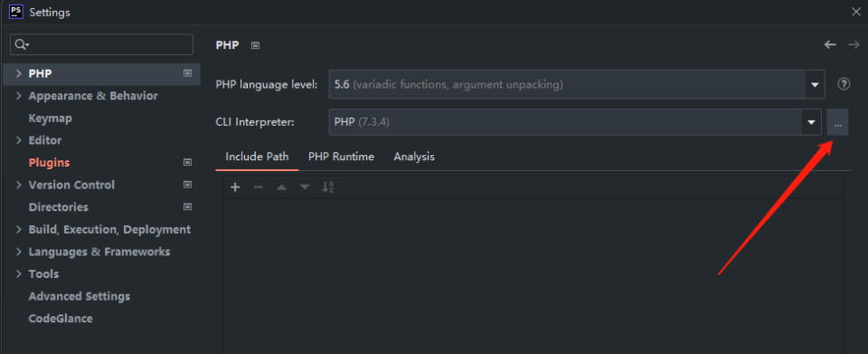Open CLI interpreters dialog via ellipsis button
Image resolution: width=868 pixels, height=354 pixels.
click(x=837, y=122)
